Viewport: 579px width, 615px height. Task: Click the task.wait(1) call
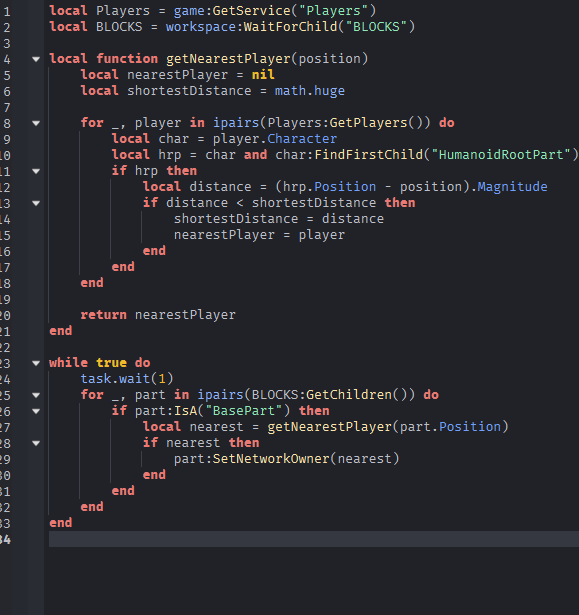pyautogui.click(x=127, y=379)
